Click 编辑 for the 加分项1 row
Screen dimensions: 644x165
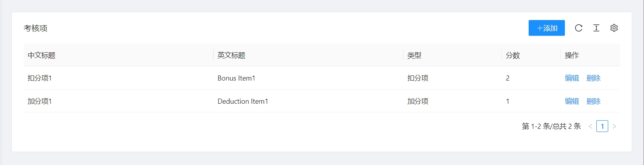pos(572,101)
